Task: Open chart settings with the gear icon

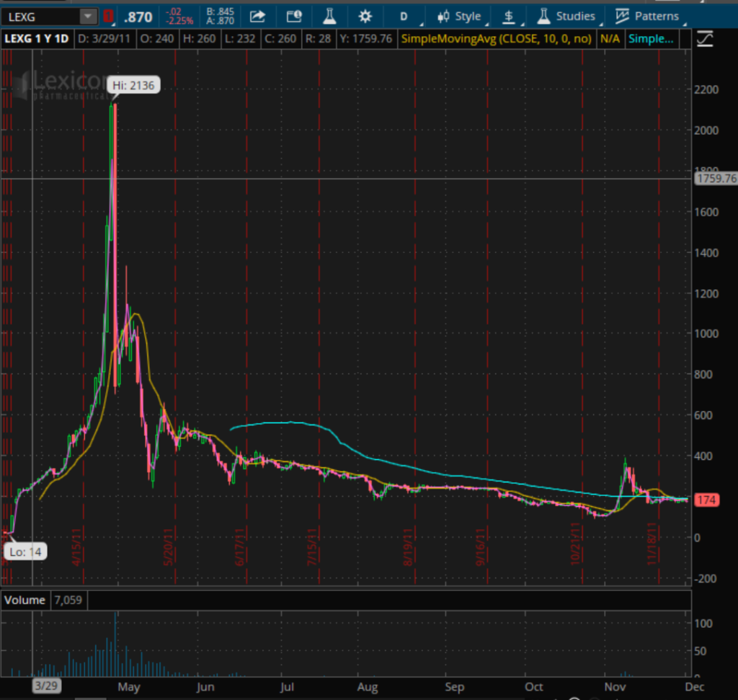Action: (365, 17)
